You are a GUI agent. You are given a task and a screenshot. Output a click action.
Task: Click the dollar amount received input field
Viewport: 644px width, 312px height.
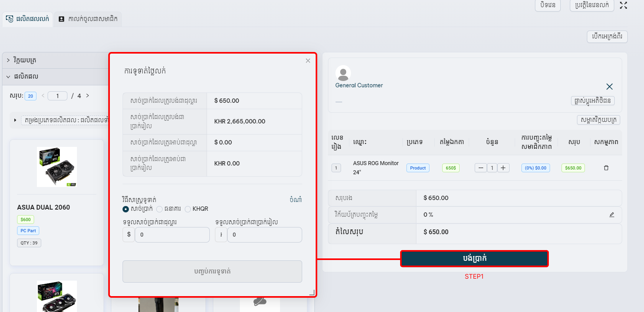pyautogui.click(x=172, y=235)
